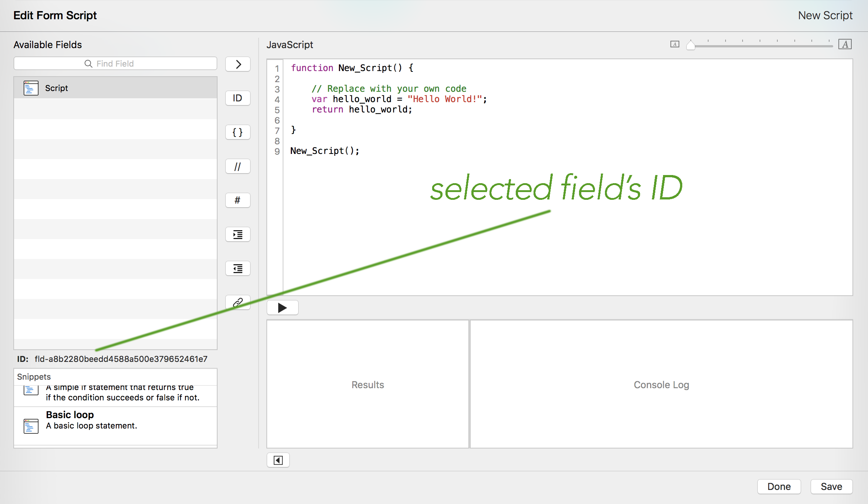This screenshot has height=504, width=868.
Task: Insert curly braces with the {} button
Action: (238, 132)
